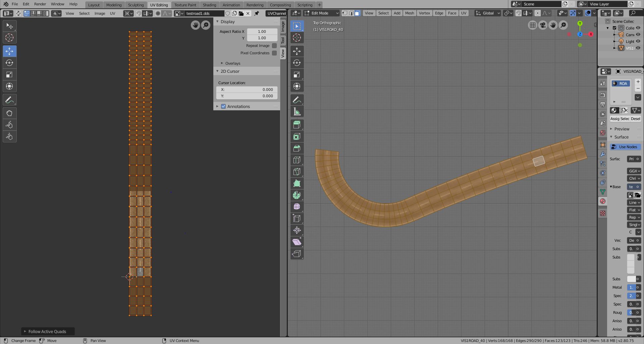Switch viewport to orthographic grid toggle icon
Screen dimensions: 644x344
[x=532, y=25]
